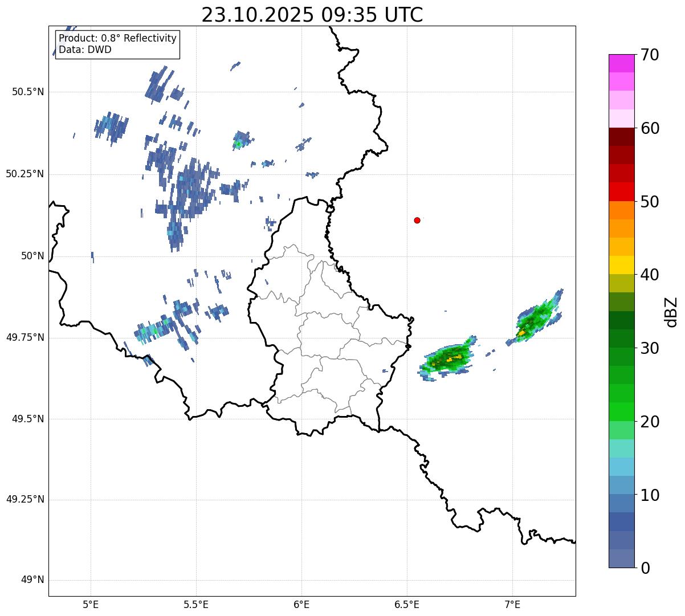Click the "Product: 0.8° Reflectivity" label

(x=117, y=38)
